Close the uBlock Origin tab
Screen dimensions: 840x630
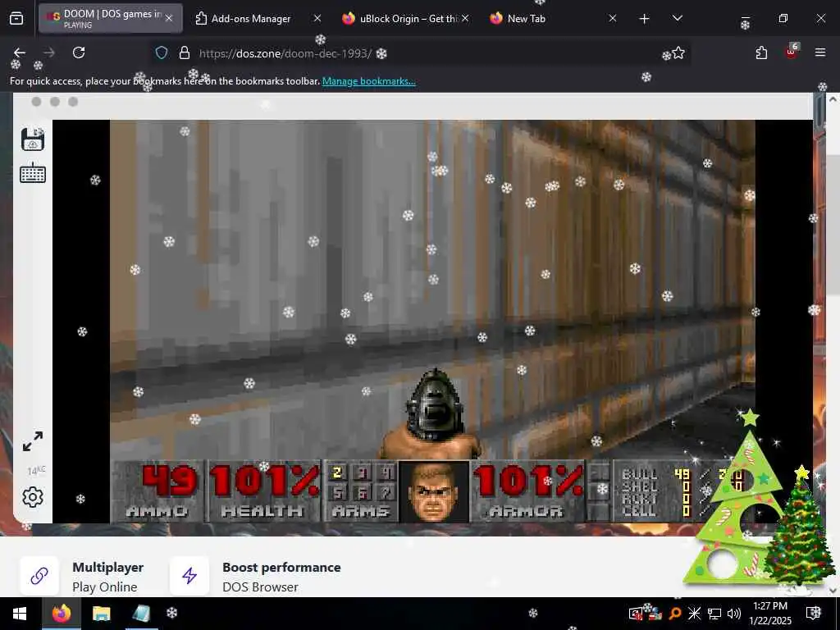465,18
